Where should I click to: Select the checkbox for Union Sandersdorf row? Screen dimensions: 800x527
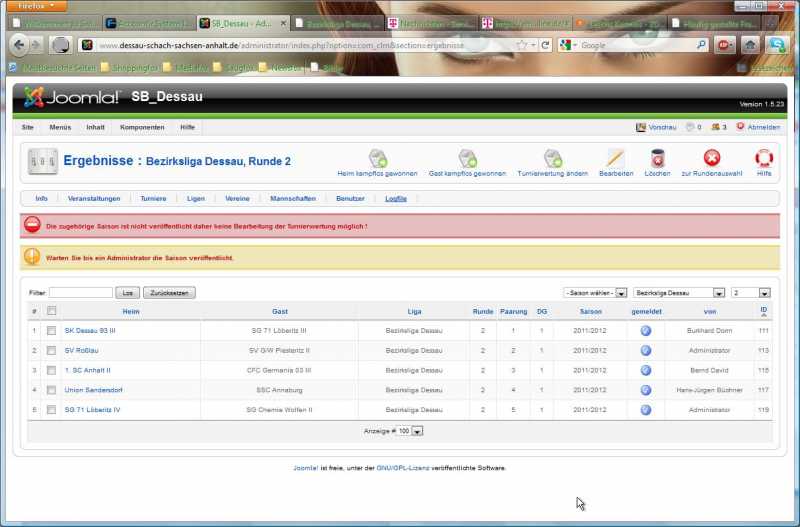tap(51, 389)
